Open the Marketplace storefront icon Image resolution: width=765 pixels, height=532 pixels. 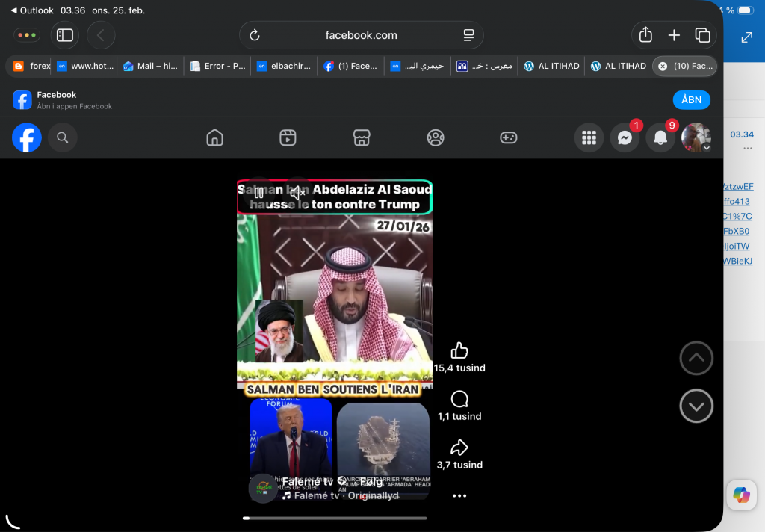coord(362,137)
